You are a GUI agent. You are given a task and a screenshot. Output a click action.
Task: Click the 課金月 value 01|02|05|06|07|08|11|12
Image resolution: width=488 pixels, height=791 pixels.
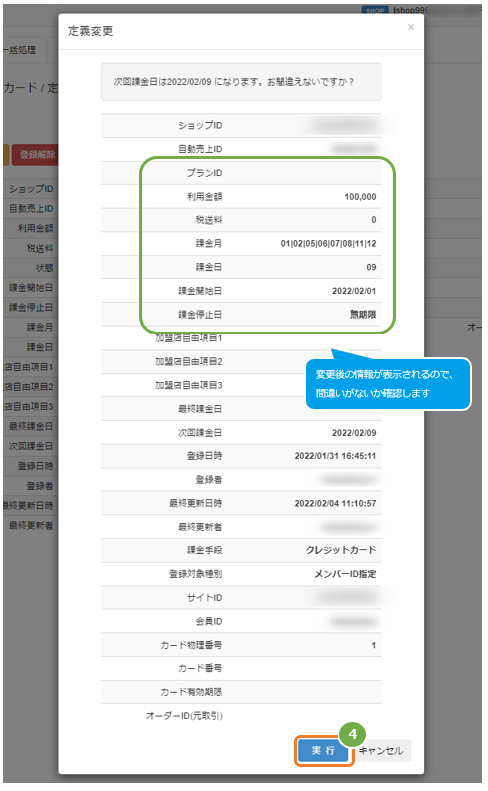click(329, 244)
